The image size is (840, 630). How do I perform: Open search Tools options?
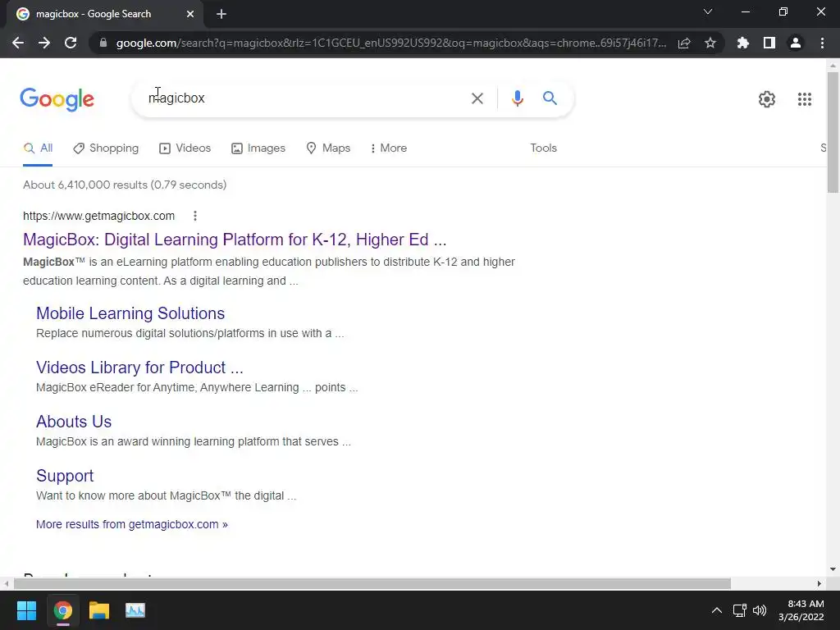(x=543, y=148)
